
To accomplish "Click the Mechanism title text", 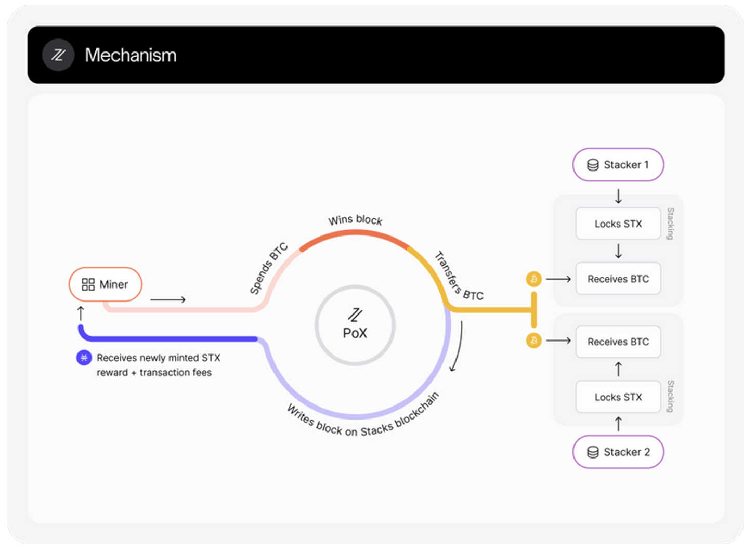I will click(131, 55).
